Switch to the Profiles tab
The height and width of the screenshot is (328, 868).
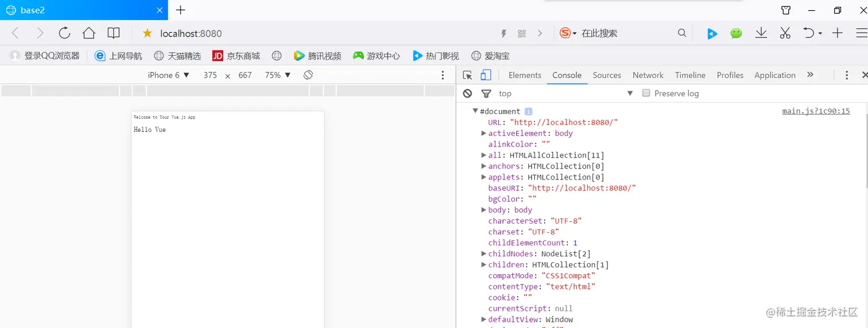pyautogui.click(x=730, y=75)
